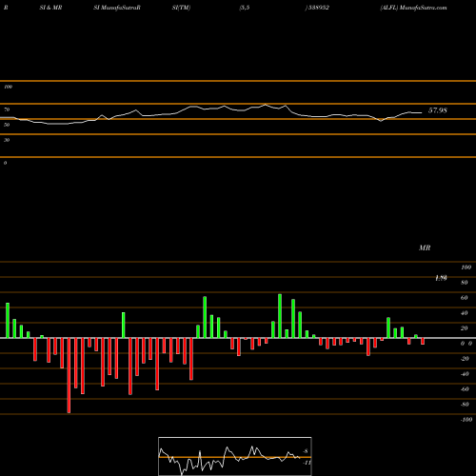Click the 20 label on the MR axis
This screenshot has height=476, width=476.
[465, 328]
